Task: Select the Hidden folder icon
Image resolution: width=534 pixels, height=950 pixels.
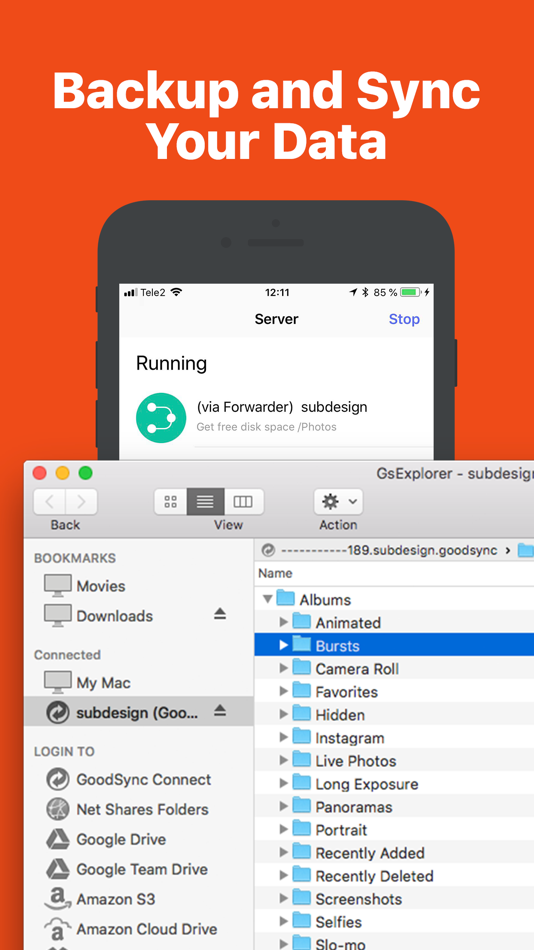Action: coord(301,714)
